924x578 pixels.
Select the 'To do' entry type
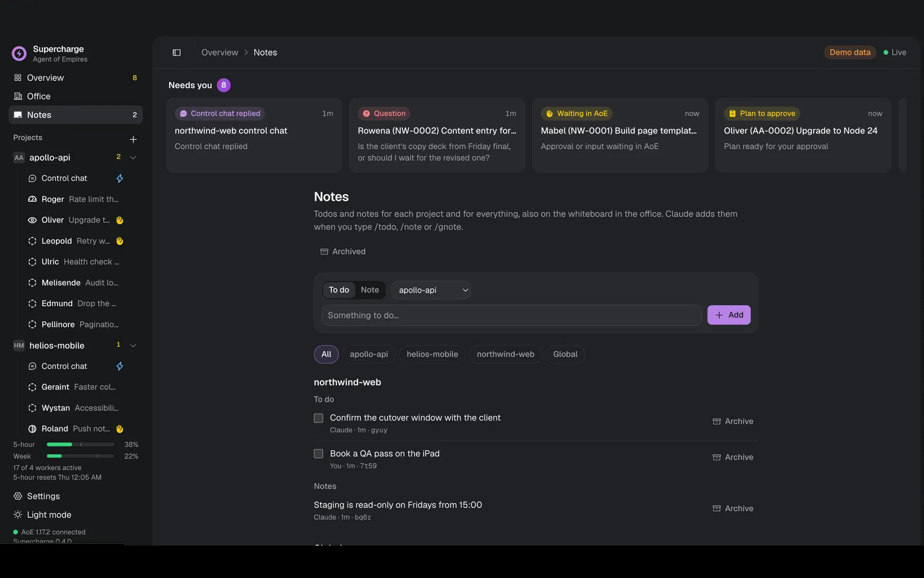click(339, 290)
